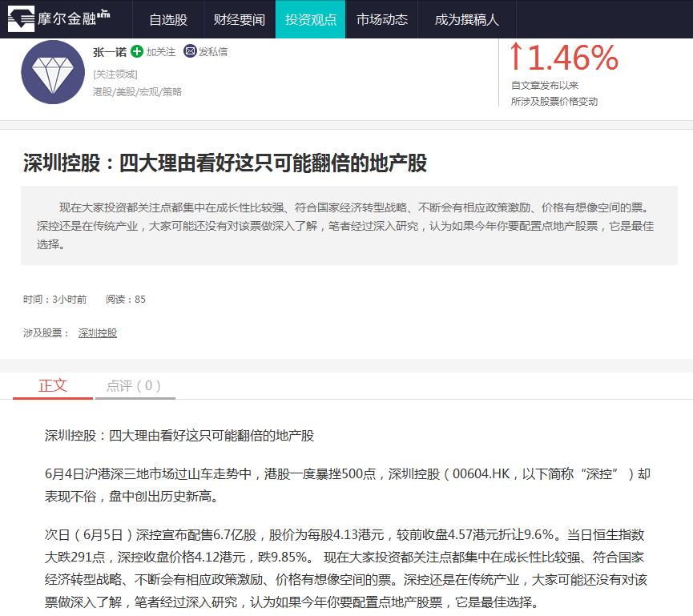Click the 阅读：85 count
Image resolution: width=693 pixels, height=616 pixels.
coord(126,300)
